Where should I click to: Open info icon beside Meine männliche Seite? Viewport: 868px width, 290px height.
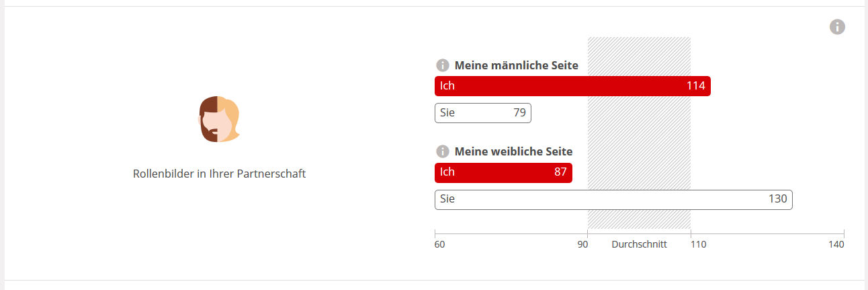click(x=442, y=65)
